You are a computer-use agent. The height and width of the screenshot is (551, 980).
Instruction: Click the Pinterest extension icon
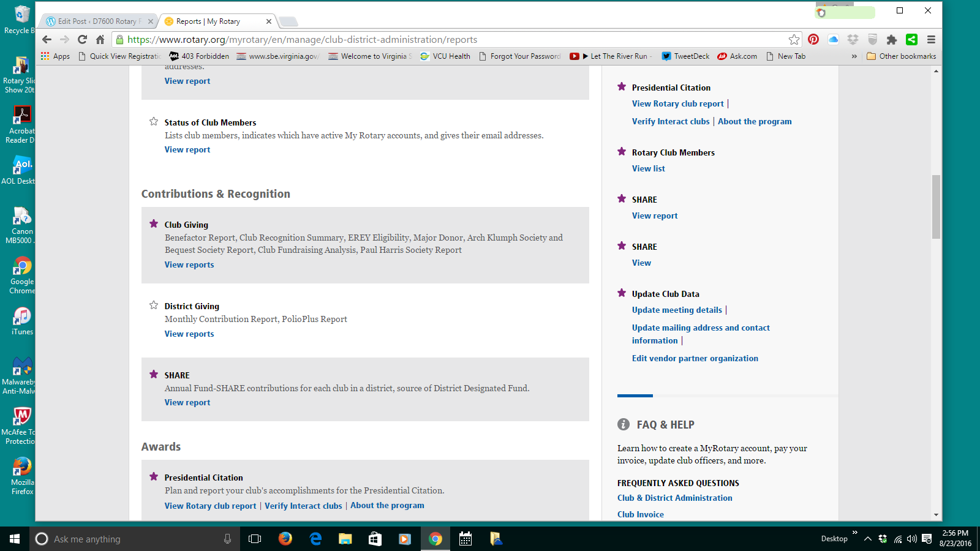click(813, 40)
